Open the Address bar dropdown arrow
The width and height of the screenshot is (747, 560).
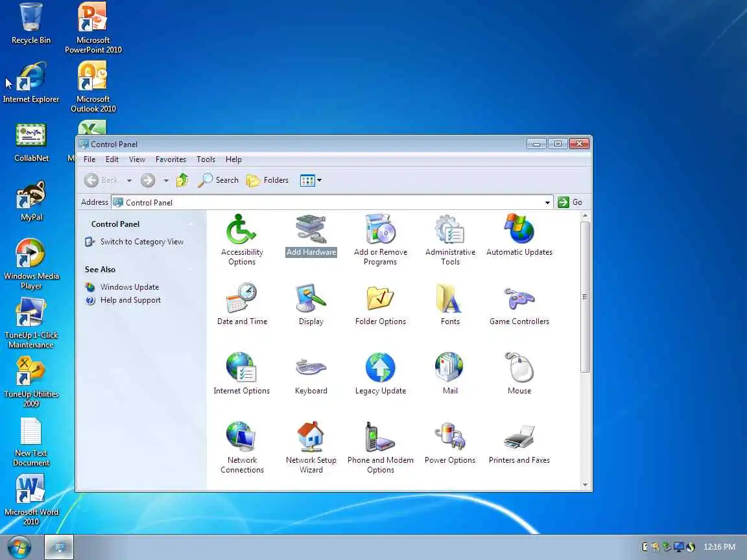pyautogui.click(x=547, y=202)
